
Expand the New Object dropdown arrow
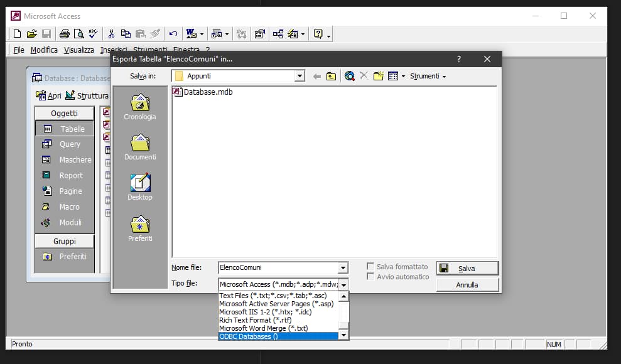(303, 35)
